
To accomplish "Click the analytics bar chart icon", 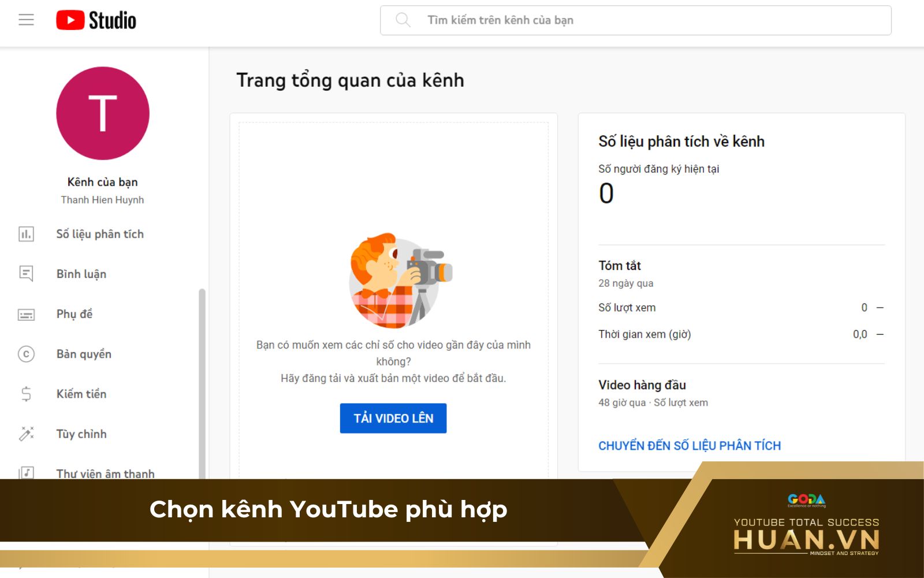I will tap(26, 234).
